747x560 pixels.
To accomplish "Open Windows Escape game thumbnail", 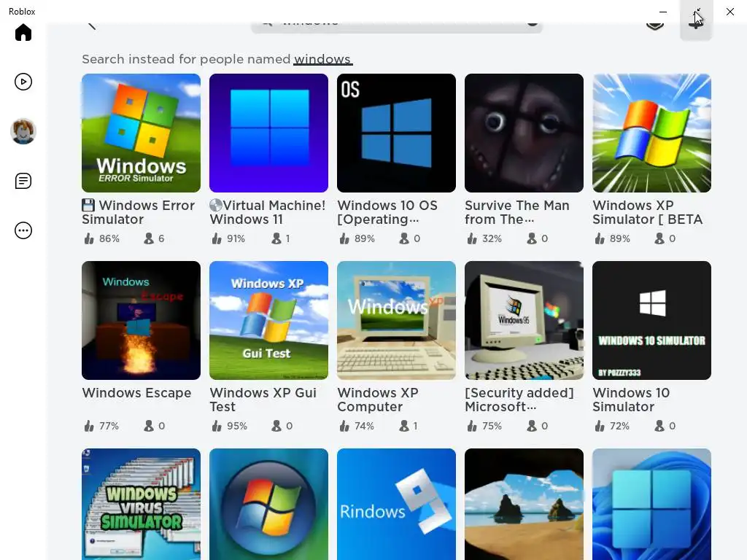I will point(141,321).
